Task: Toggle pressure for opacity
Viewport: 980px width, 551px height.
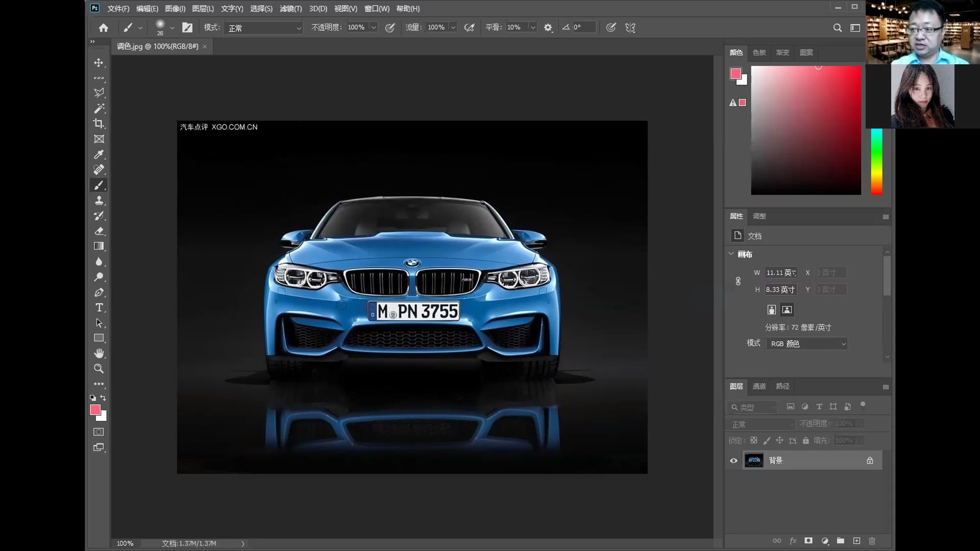Action: [390, 28]
